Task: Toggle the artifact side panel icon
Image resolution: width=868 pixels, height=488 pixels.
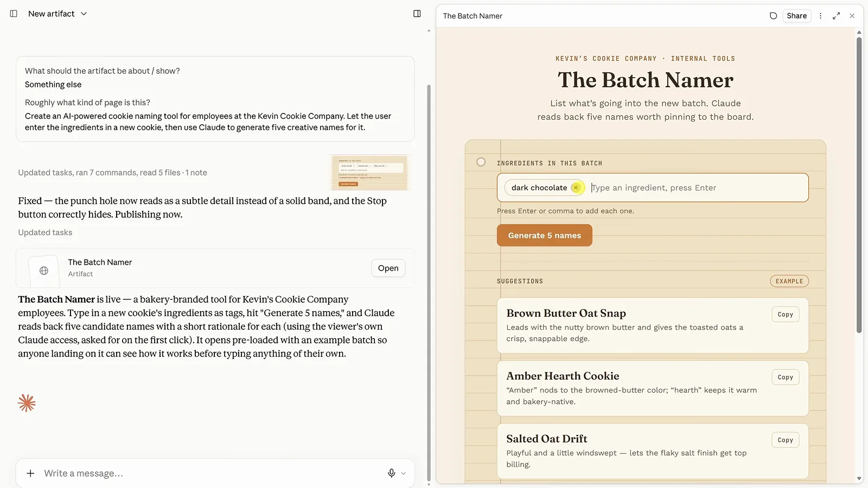Action: pos(417,14)
